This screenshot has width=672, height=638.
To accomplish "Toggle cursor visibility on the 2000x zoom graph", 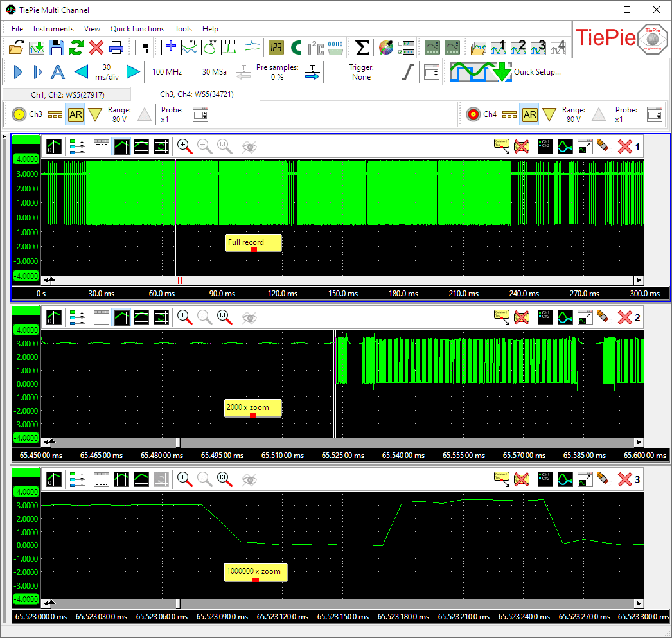I will (249, 317).
